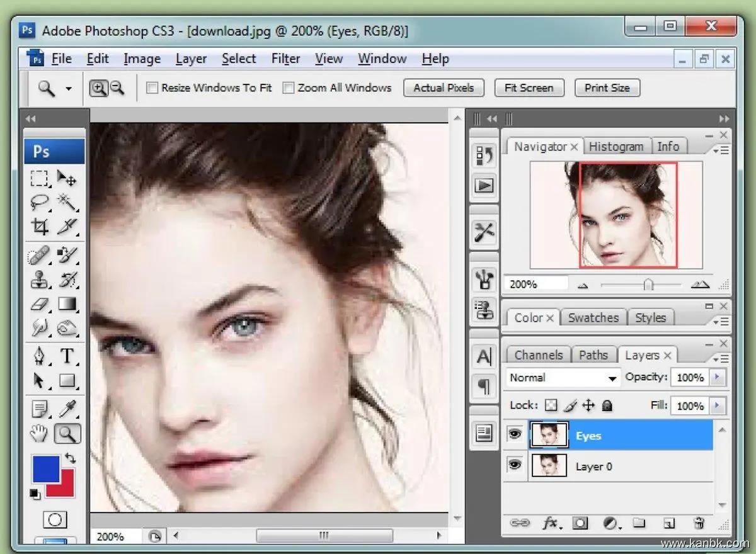Click the Actual Pixels button
Viewport: 756px width, 554px height.
point(444,88)
